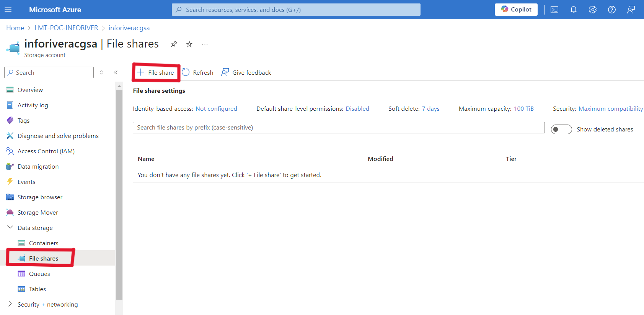Add page to favorites with star icon

[x=189, y=44]
